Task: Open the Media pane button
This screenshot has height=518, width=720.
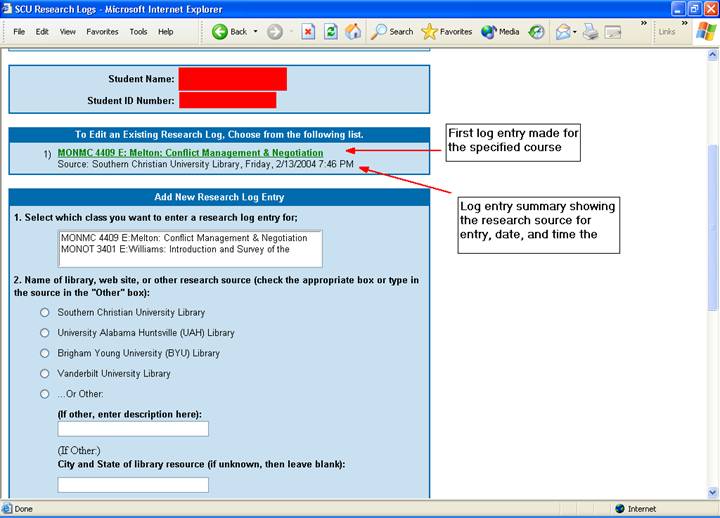Action: click(x=500, y=31)
